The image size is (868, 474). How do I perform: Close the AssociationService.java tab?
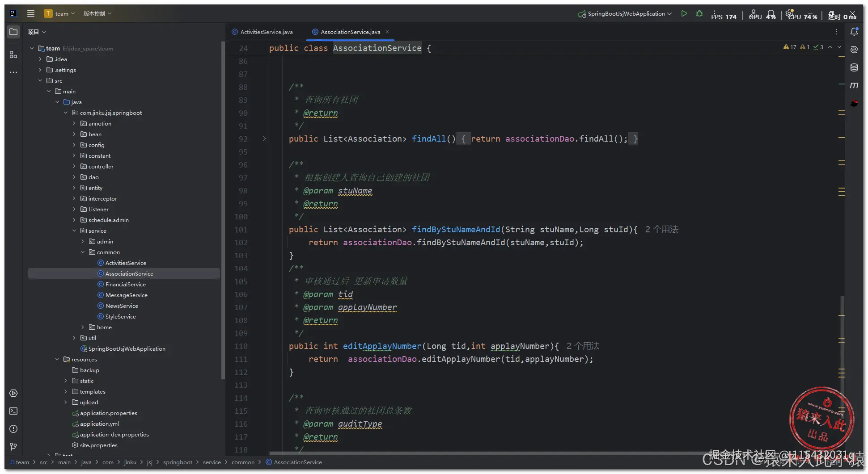387,32
